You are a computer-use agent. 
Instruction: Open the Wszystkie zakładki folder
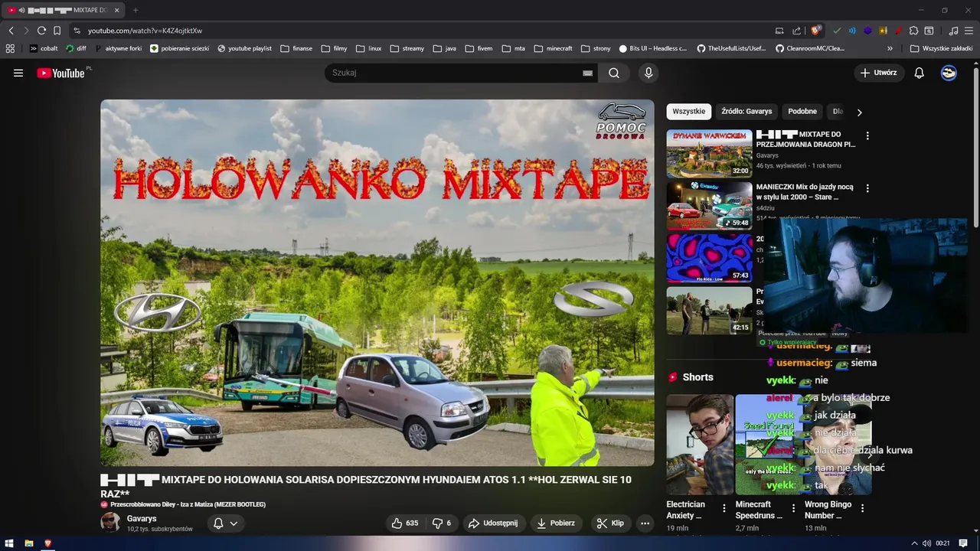941,48
